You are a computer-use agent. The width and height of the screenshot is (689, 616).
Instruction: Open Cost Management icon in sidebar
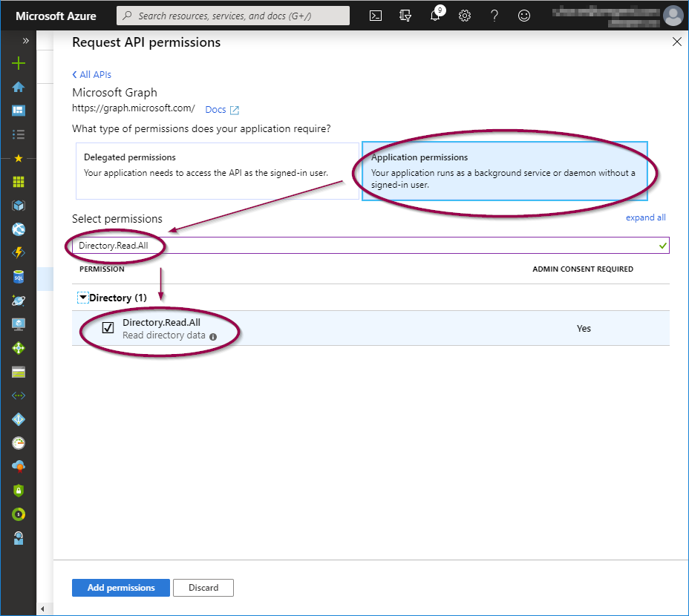pyautogui.click(x=19, y=514)
